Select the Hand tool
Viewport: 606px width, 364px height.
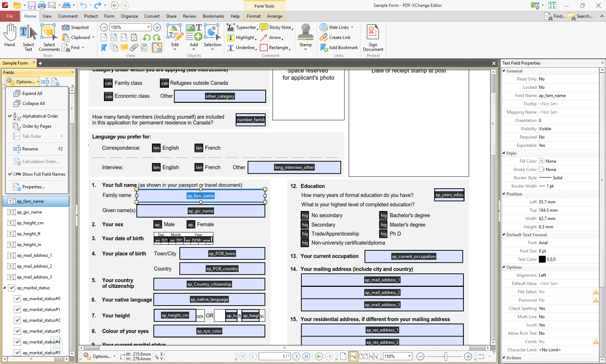click(x=10, y=35)
